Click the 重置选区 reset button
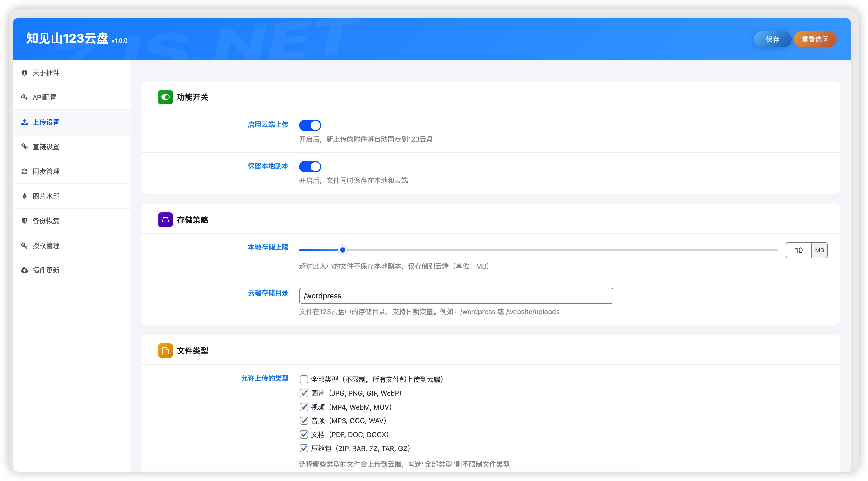The image size is (868, 481). point(815,40)
